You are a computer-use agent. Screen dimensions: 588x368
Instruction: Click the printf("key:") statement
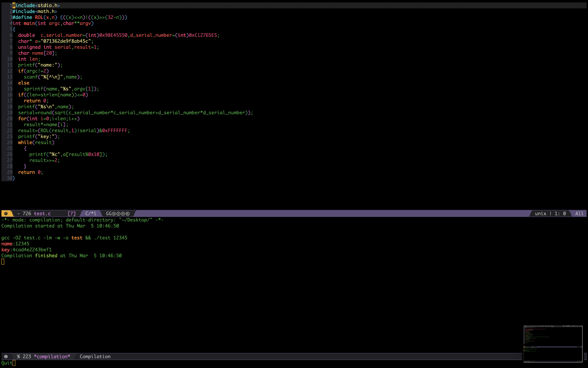click(39, 136)
